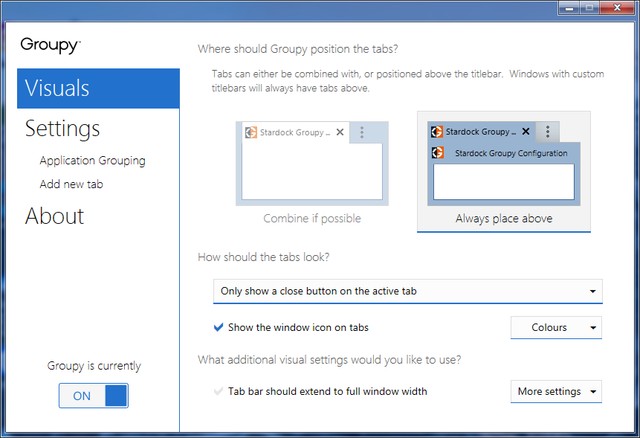Click the Stardock icon in the Combine preview tab
The image size is (640, 438).
click(251, 132)
